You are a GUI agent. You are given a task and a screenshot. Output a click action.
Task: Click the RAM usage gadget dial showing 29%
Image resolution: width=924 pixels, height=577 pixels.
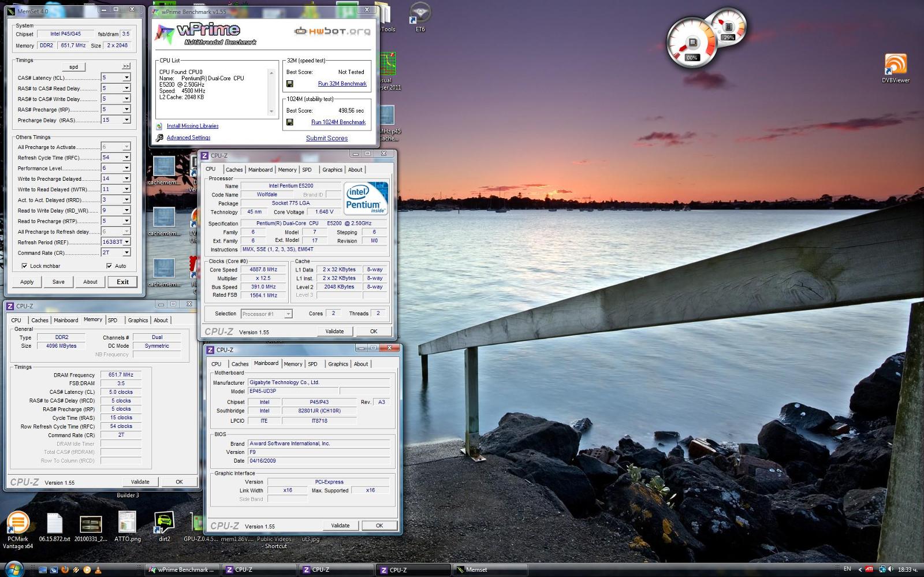pyautogui.click(x=729, y=27)
